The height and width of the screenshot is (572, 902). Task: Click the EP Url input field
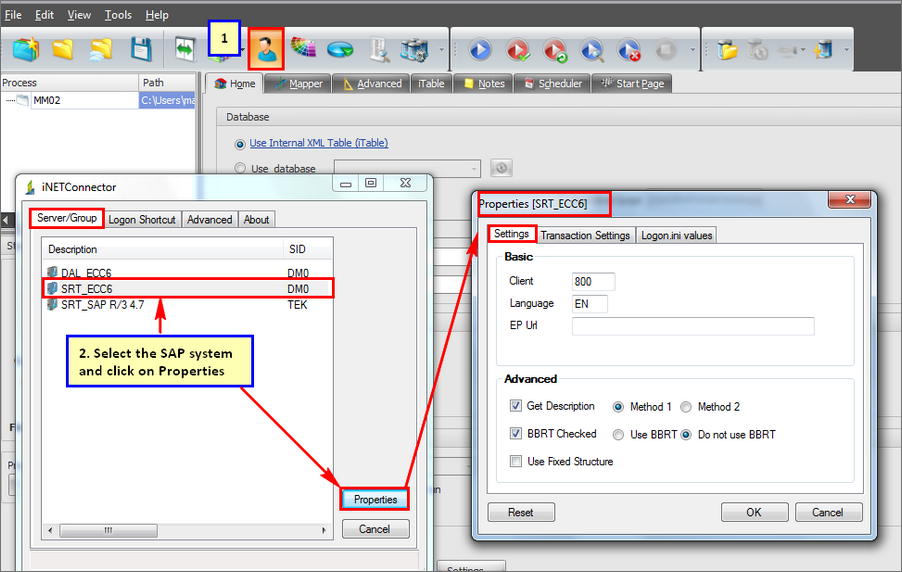click(693, 326)
